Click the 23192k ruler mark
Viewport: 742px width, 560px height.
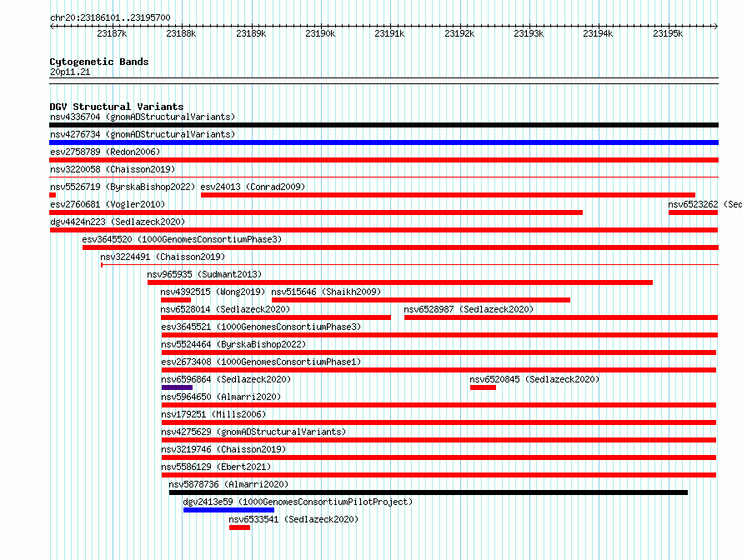(459, 33)
